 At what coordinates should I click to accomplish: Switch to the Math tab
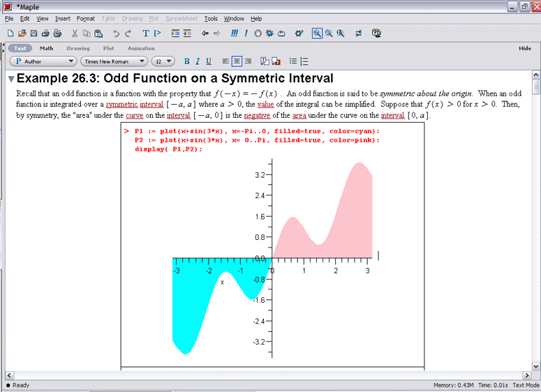coord(46,48)
